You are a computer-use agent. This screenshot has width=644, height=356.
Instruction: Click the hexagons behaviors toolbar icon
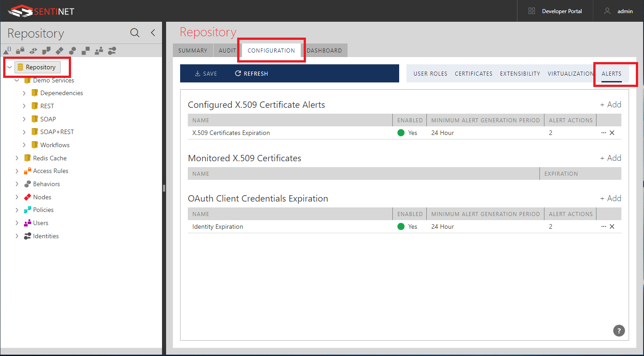tap(72, 50)
